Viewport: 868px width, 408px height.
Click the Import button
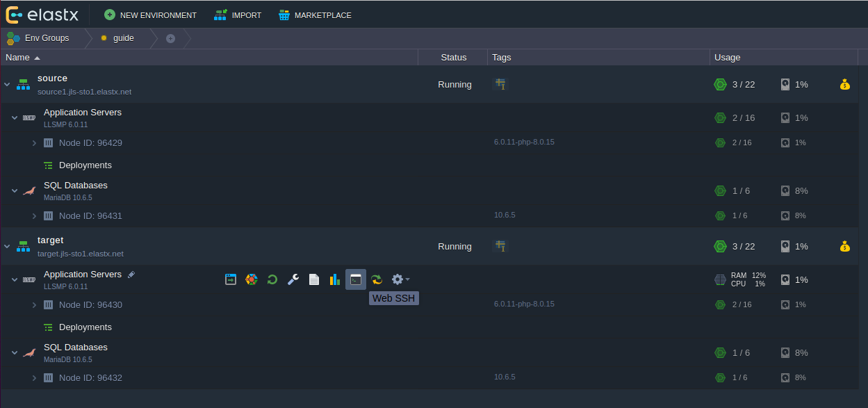[x=238, y=15]
